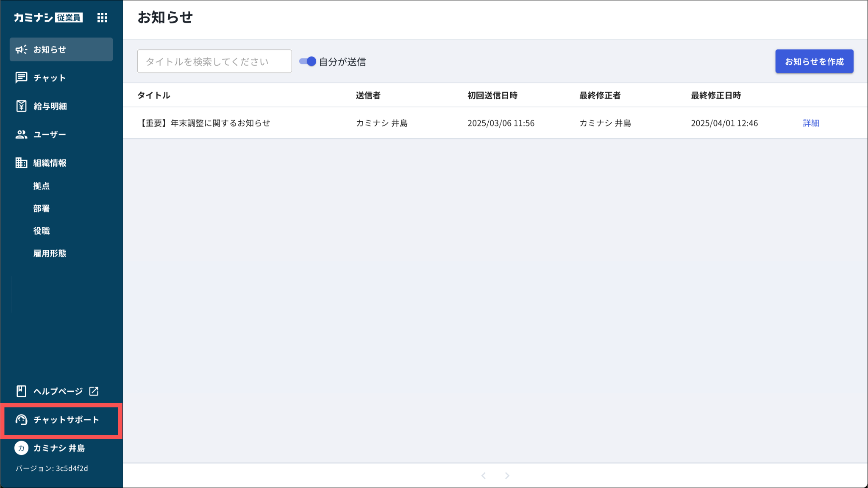Select 雇用形態 in the sidebar
Screen dimensions: 868x488
(x=50, y=253)
